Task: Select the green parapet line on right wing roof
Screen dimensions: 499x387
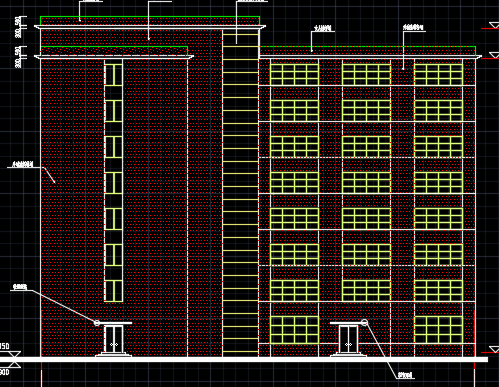Action: [x=368, y=47]
